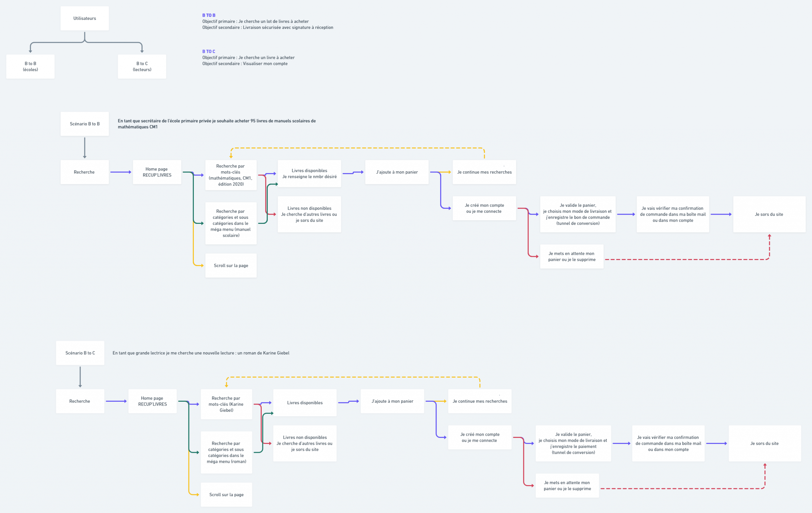The width and height of the screenshot is (812, 513).
Task: Click 'Je vais vérifier ma confirmation' in B to C flow
Action: pos(668,443)
